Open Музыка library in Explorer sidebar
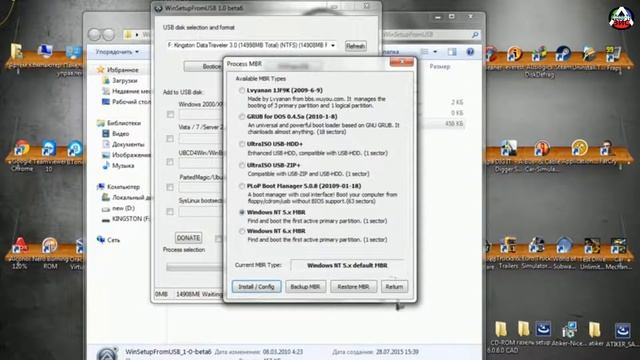Image resolution: width=640 pixels, height=360 pixels. (x=118, y=165)
